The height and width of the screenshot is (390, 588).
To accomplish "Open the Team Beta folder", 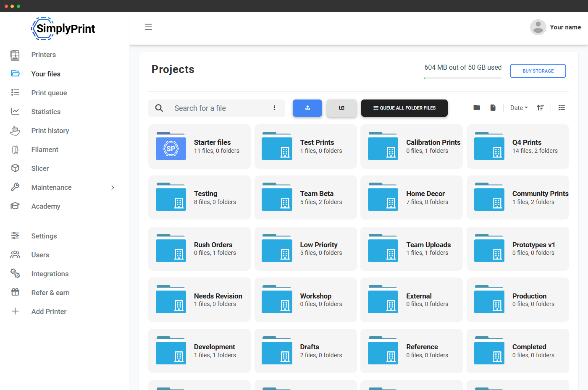I will (306, 197).
